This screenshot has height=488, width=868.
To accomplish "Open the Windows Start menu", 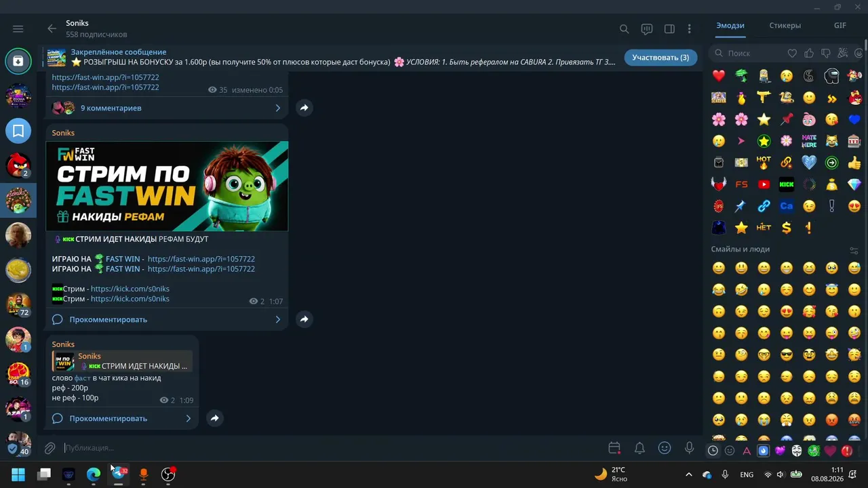I will [18, 474].
